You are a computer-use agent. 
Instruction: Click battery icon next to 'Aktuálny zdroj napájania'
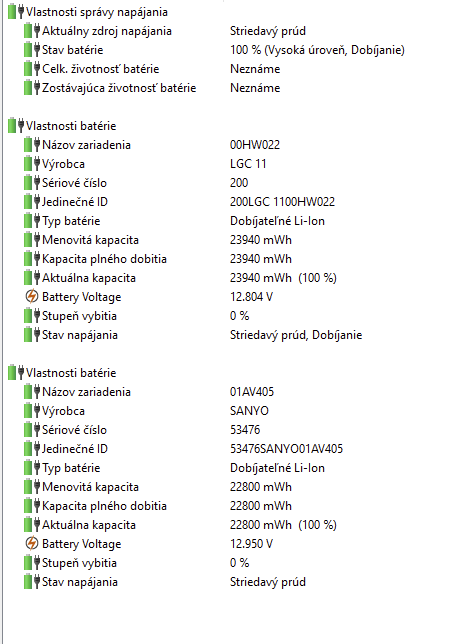pyautogui.click(x=32, y=31)
